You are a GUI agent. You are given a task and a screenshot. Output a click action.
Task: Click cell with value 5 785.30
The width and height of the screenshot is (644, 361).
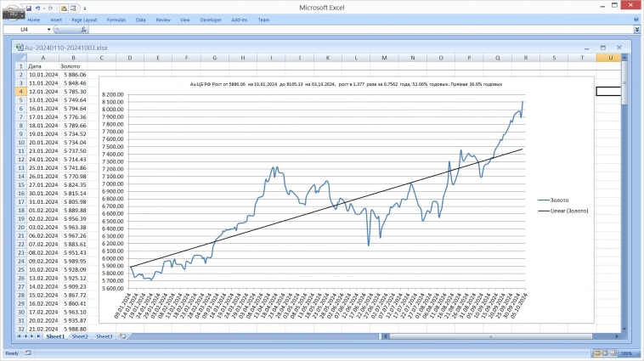(73, 92)
